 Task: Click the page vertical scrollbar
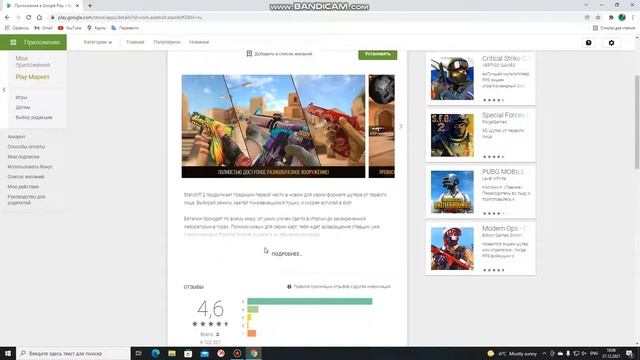coord(637,122)
